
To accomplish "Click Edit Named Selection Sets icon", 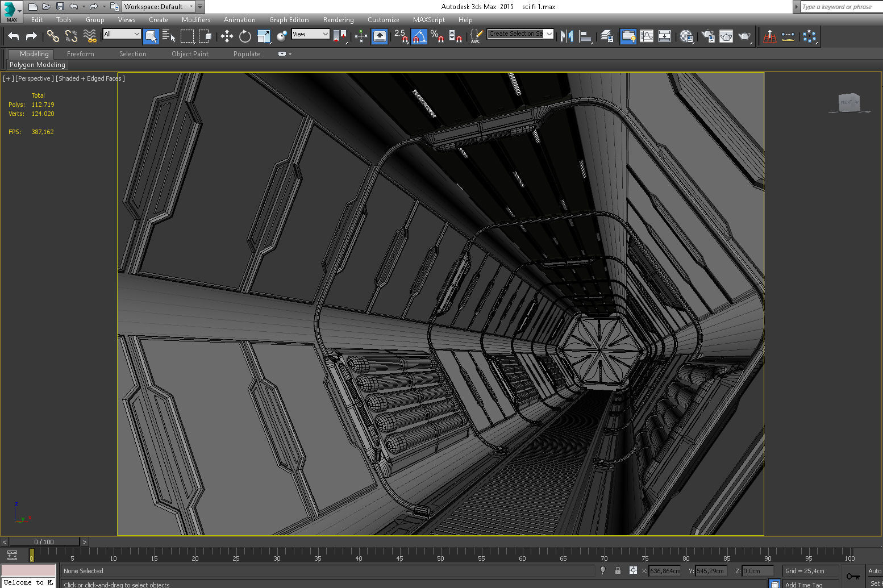I will (x=477, y=36).
